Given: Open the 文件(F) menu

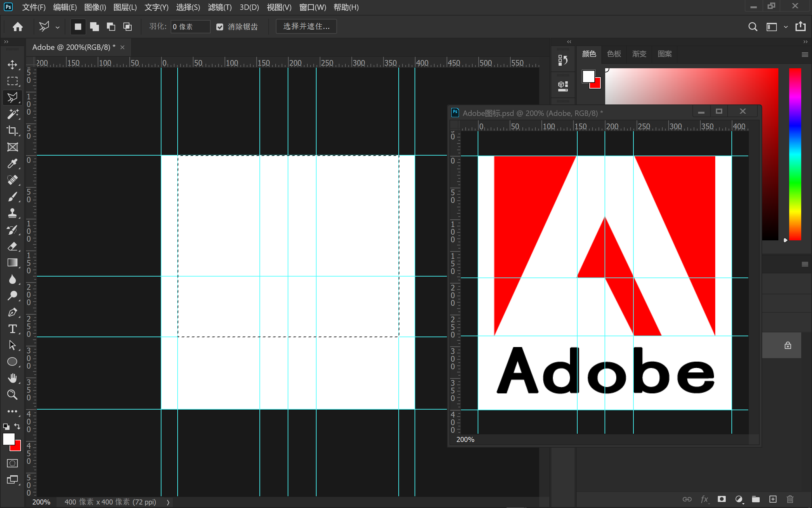Looking at the screenshot, I should point(34,7).
